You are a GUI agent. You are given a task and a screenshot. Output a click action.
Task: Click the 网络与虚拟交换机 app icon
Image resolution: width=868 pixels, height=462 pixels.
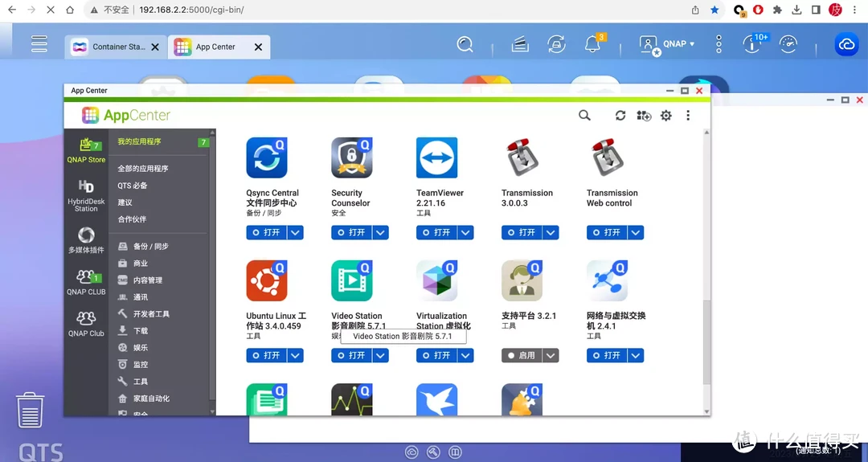608,280
